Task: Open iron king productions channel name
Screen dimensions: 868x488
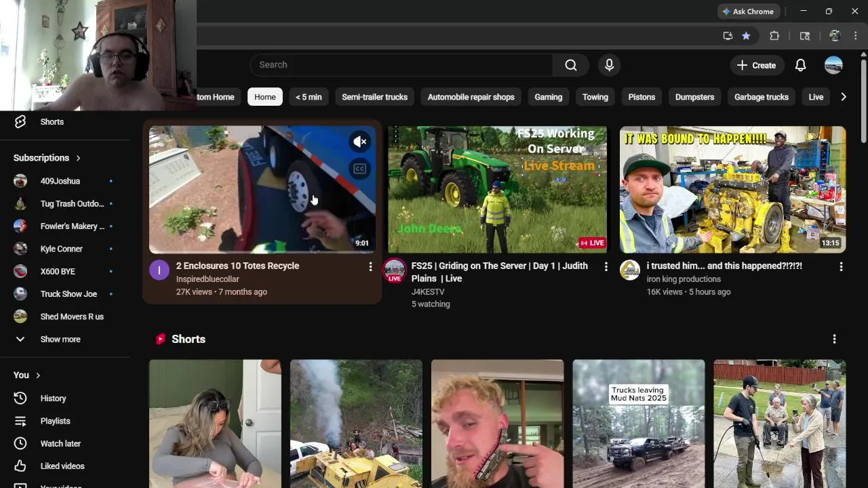Action: pos(684,279)
